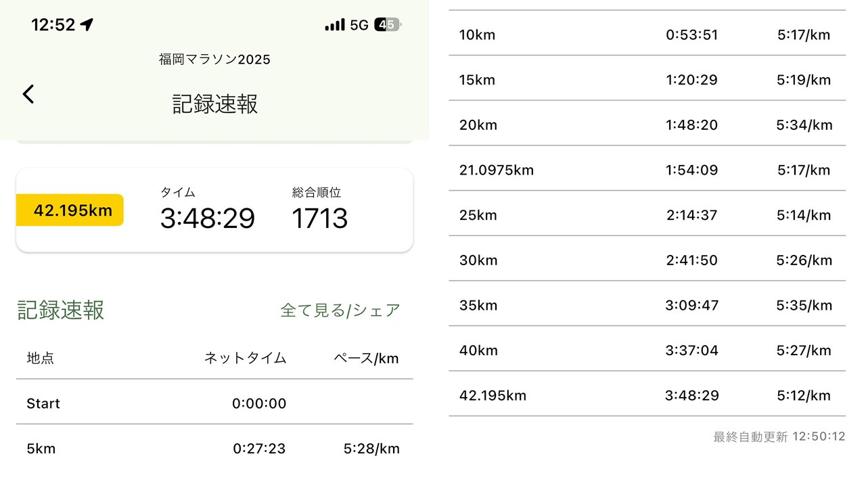Select the 10km split row
Screen dimensions: 866x504
coord(646,35)
